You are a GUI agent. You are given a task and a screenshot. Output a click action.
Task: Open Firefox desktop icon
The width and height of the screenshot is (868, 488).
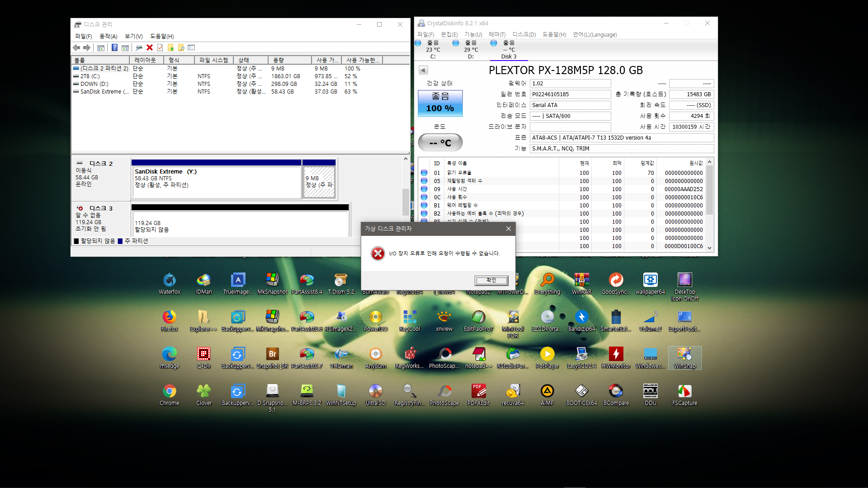click(170, 321)
